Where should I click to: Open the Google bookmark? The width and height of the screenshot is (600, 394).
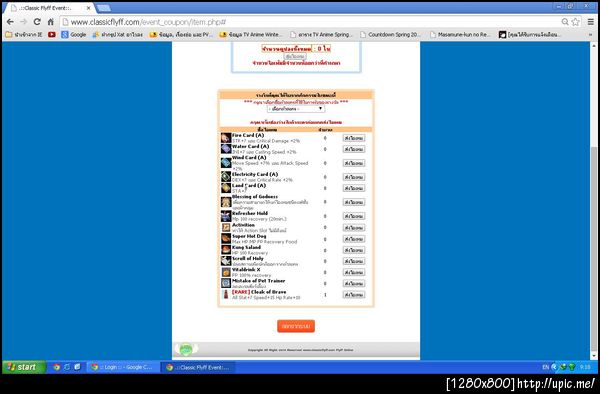(74, 34)
